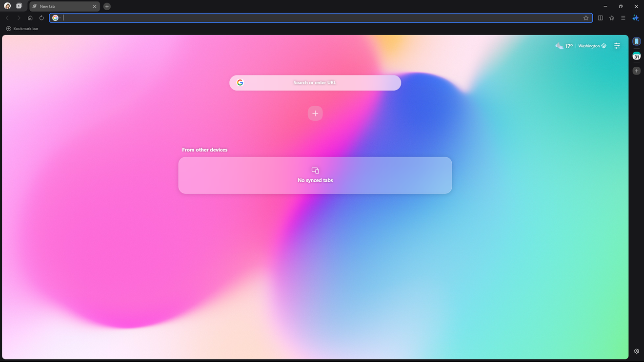Open a new tab with plus button
This screenshot has width=644, height=362.
(x=107, y=6)
